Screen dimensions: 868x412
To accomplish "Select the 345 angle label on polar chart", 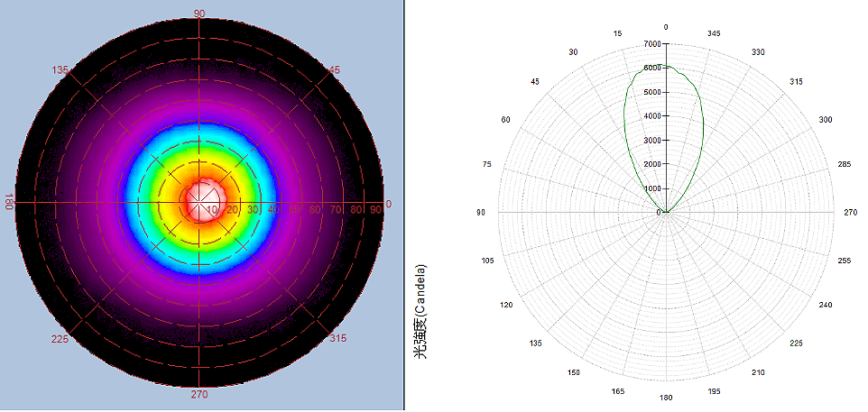I will [x=714, y=33].
